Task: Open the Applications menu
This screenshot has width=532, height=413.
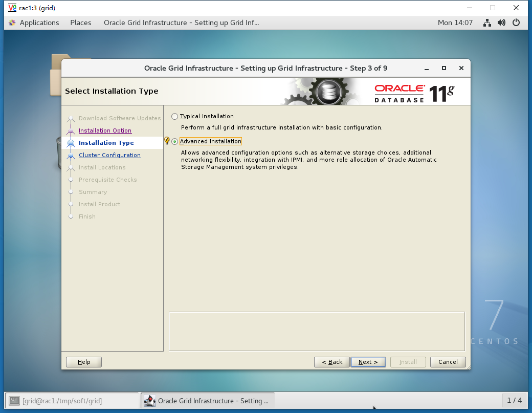Action: click(39, 23)
